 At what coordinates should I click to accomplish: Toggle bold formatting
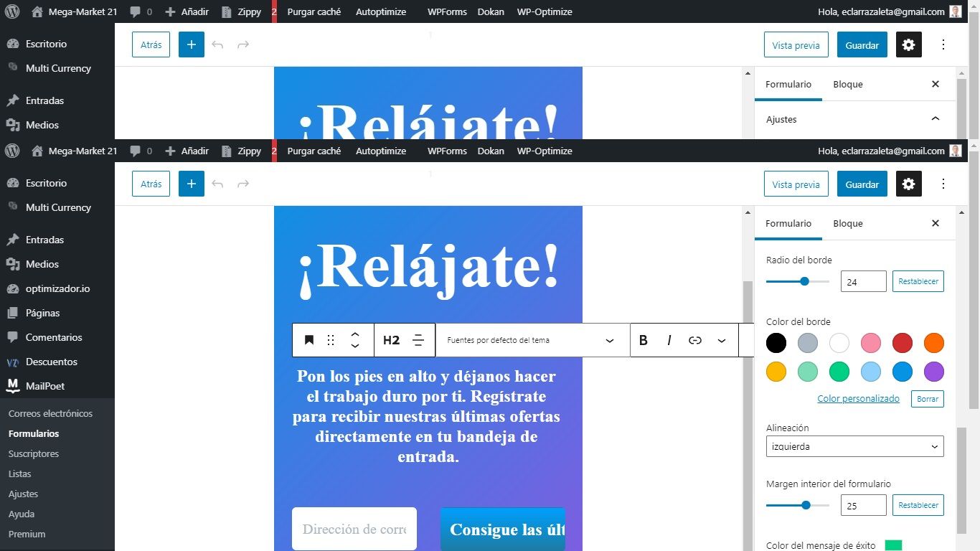pos(644,340)
